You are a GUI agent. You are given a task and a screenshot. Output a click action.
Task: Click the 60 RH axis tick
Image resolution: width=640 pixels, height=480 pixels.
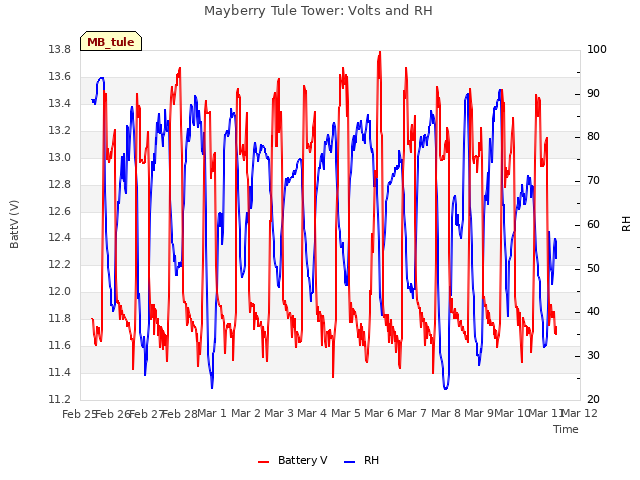(x=593, y=224)
